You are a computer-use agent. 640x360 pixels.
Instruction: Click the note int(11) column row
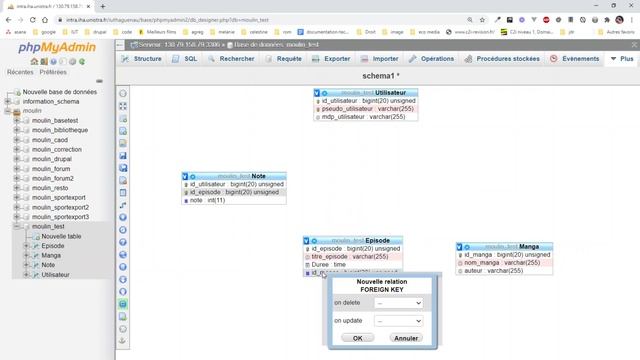[234, 200]
